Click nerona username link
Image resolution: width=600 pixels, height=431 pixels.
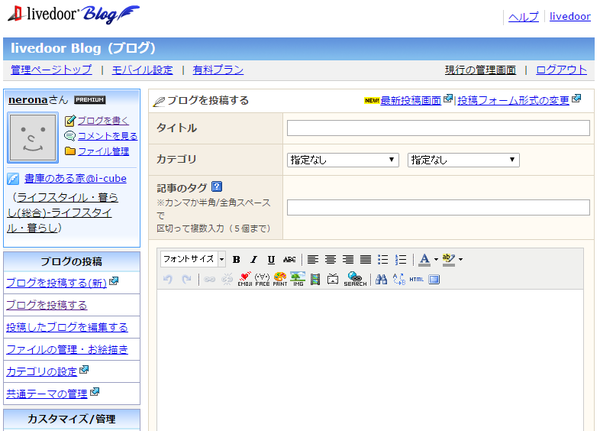point(28,100)
